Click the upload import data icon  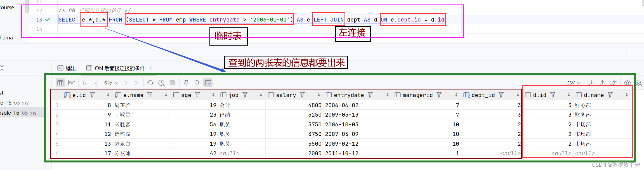coord(603,83)
